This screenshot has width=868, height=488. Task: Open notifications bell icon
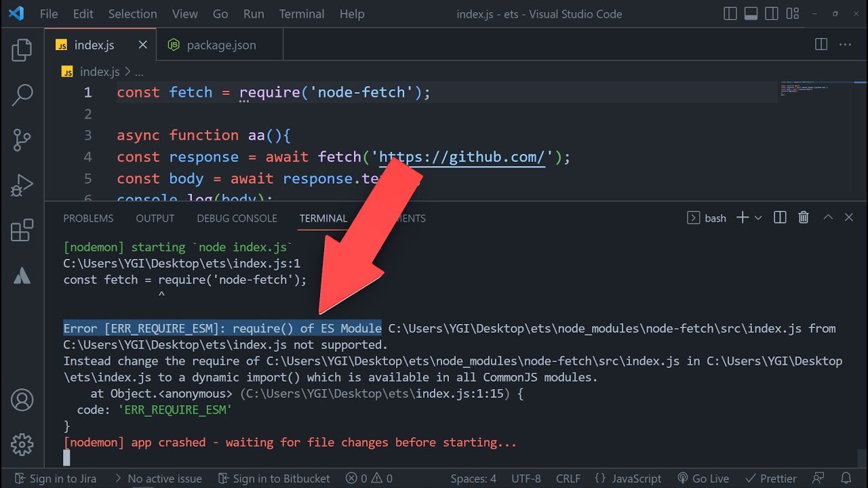coord(846,479)
